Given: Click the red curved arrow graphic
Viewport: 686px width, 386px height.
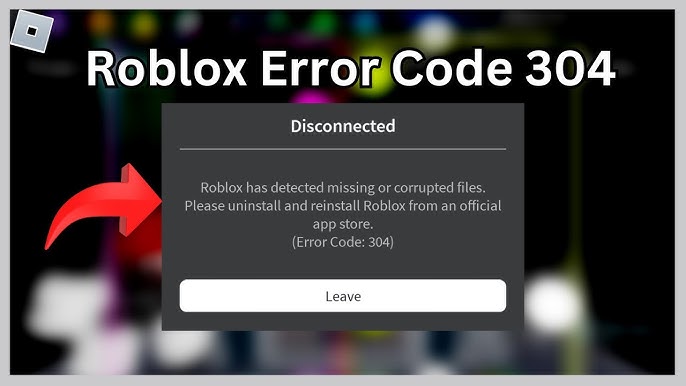Looking at the screenshot, I should tap(104, 206).
